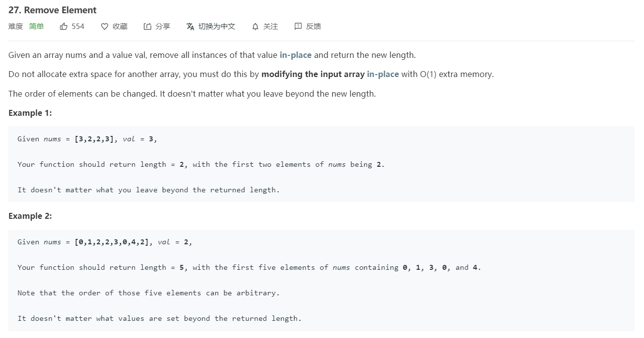This screenshot has height=338, width=644.
Task: Open the in-place link after "that value"
Action: point(296,55)
